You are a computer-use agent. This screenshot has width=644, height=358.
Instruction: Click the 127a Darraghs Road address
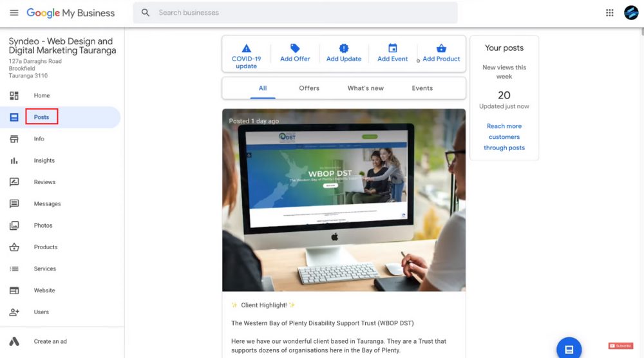point(35,61)
